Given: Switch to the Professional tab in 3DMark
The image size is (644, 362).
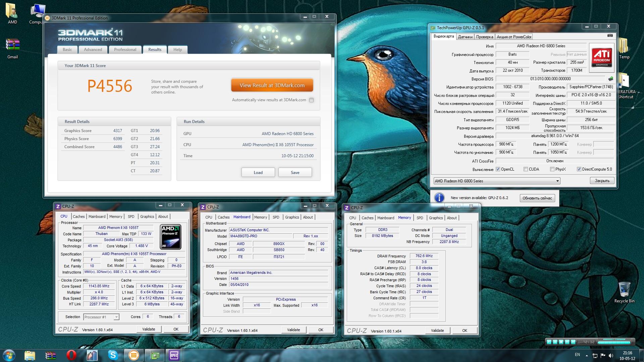Looking at the screenshot, I should 125,50.
